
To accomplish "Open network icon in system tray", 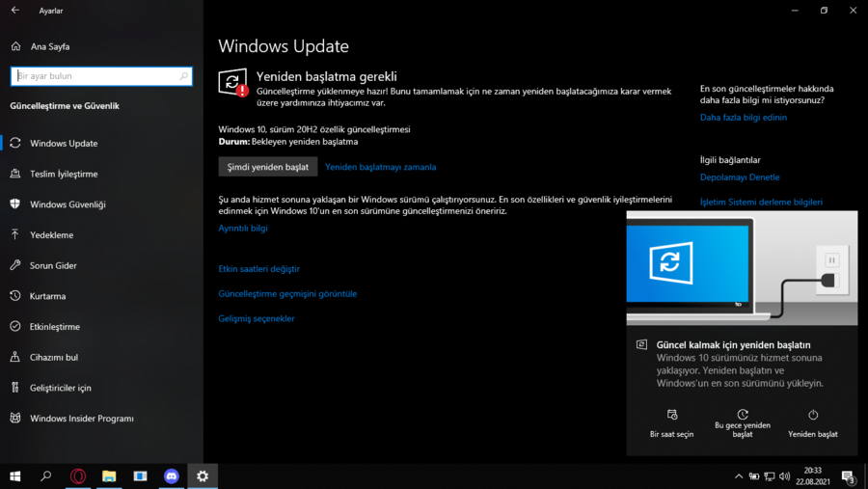I will tap(770, 476).
